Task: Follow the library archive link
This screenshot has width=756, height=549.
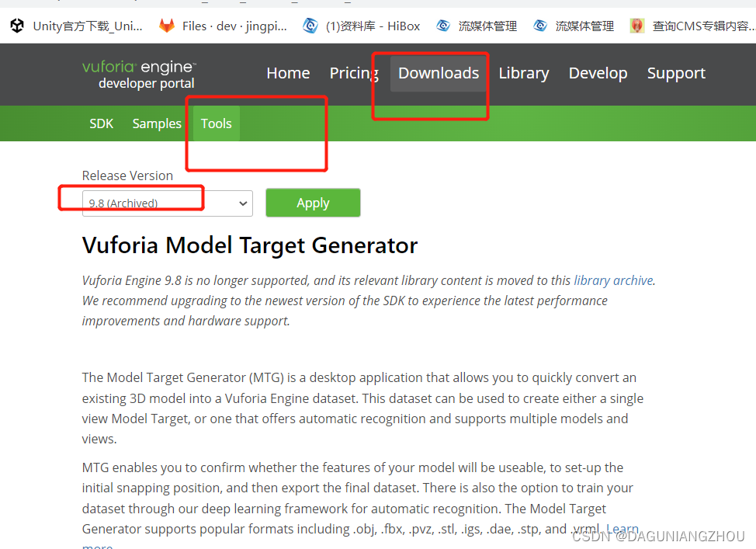Action: [x=613, y=280]
